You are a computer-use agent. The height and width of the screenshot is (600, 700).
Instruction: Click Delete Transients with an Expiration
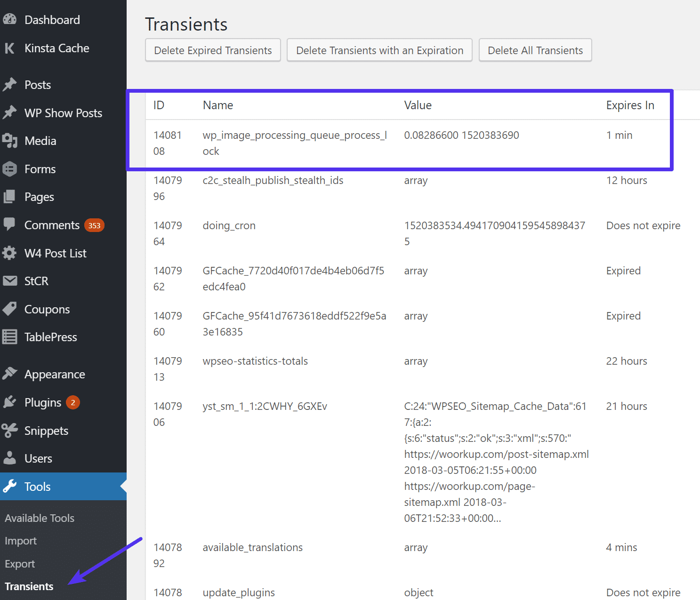pos(379,50)
